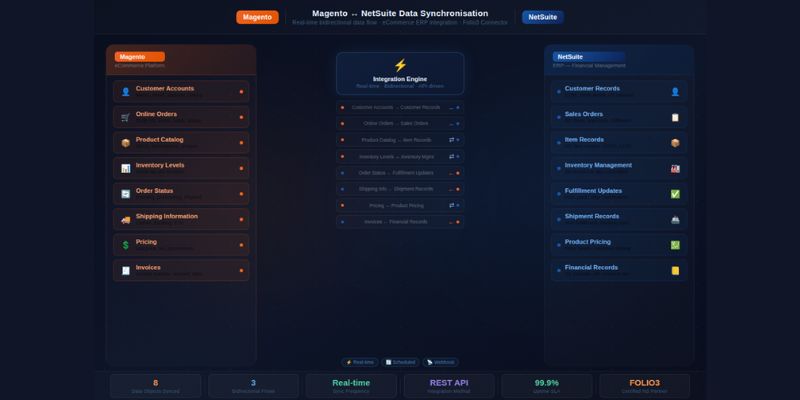The height and width of the screenshot is (400, 800).
Task: Click the FOLIO3 partner stat card
Action: click(x=644, y=386)
